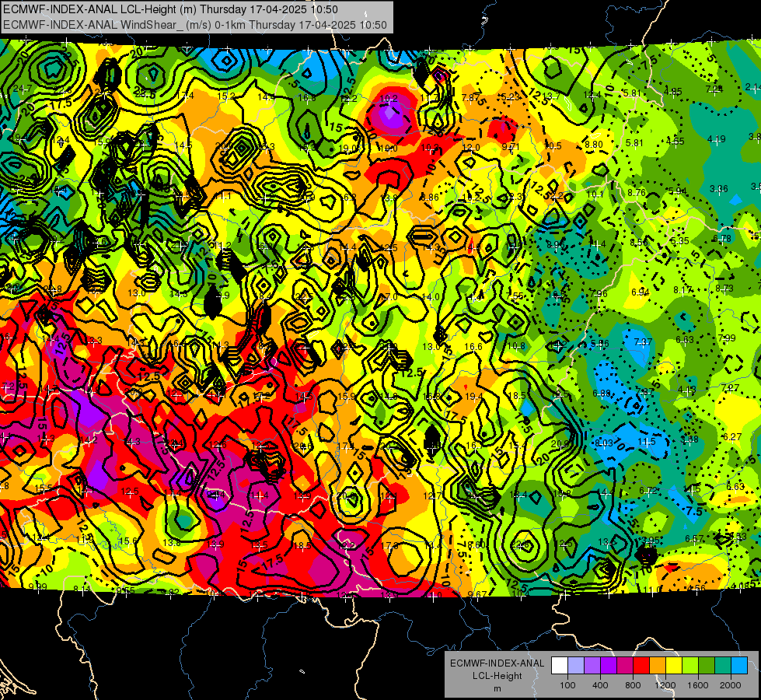Viewport: 761px width, 700px height.
Task: Click the map value 8.80
Action: click(594, 144)
